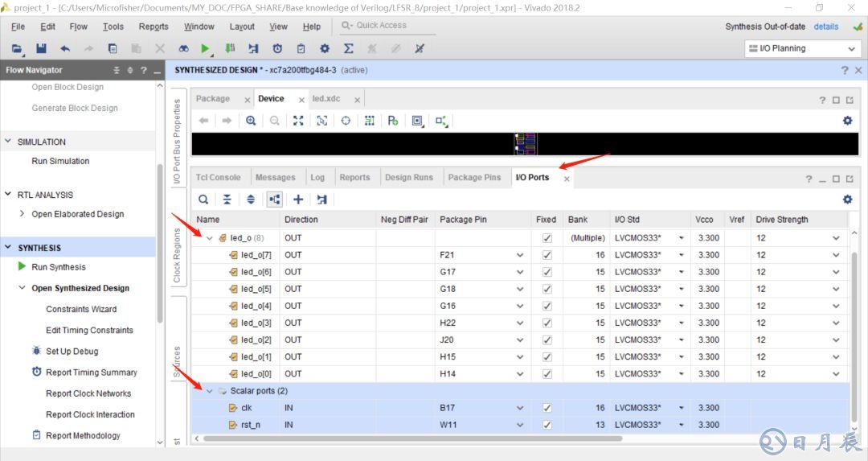
Task: Uncheck Fixed checkbox for led_o[7]
Action: [547, 255]
